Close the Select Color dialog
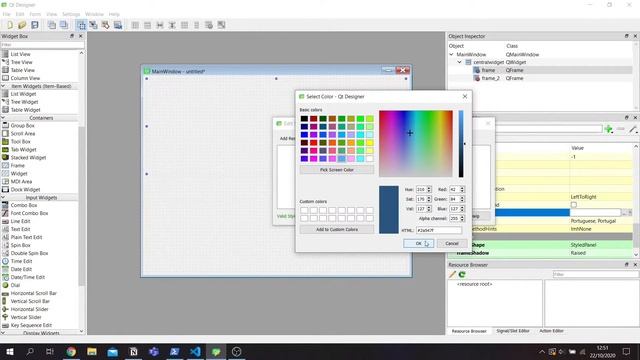 [x=465, y=96]
